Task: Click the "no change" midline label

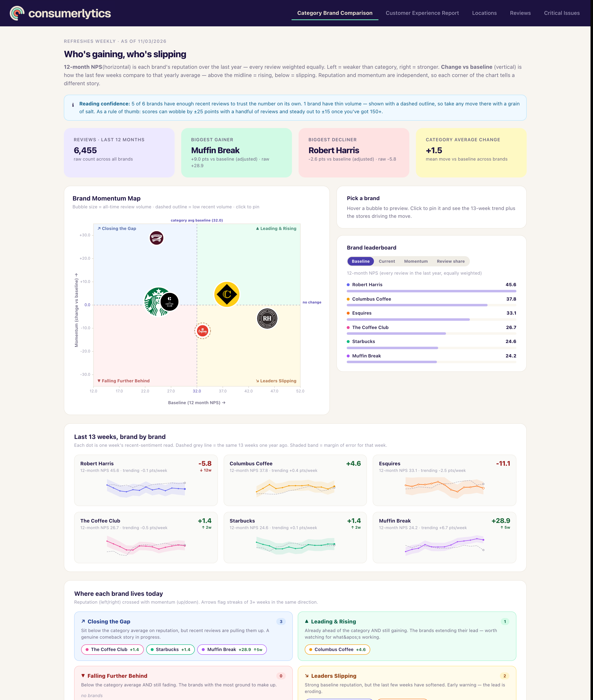Action: click(x=312, y=302)
